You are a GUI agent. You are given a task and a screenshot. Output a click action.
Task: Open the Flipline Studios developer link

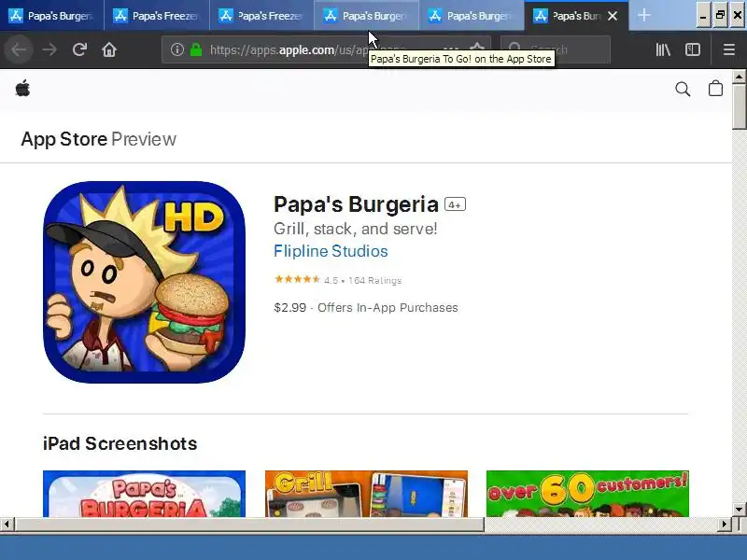click(x=331, y=251)
